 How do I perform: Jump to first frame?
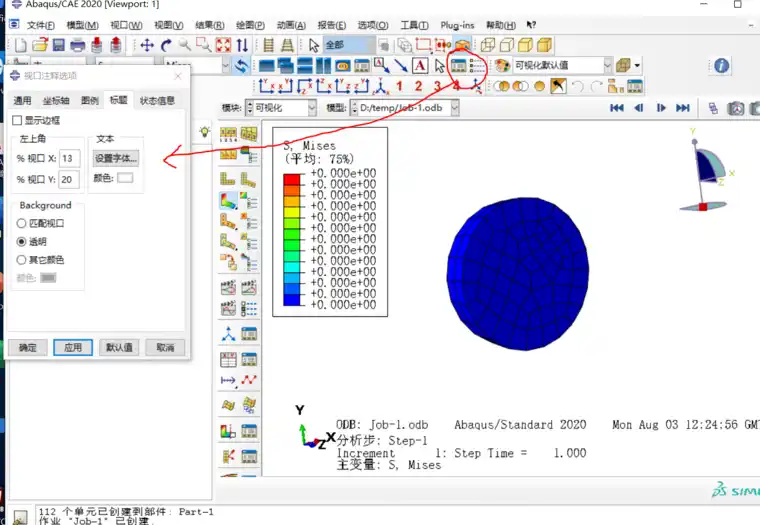pyautogui.click(x=617, y=108)
